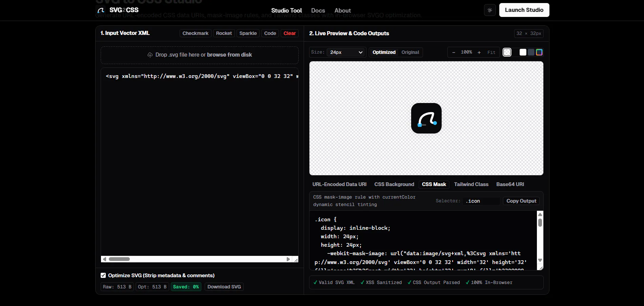
Task: Switch preview to Original mode
Action: pos(410,52)
